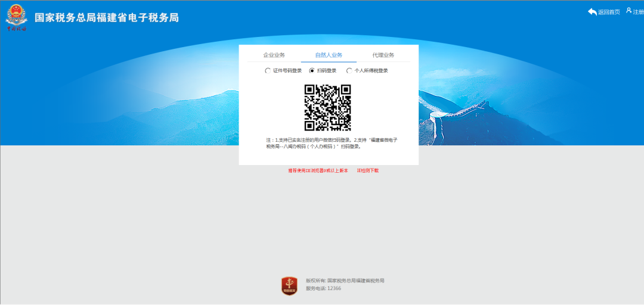Switch to the 自然人业务 tab

(x=329, y=55)
